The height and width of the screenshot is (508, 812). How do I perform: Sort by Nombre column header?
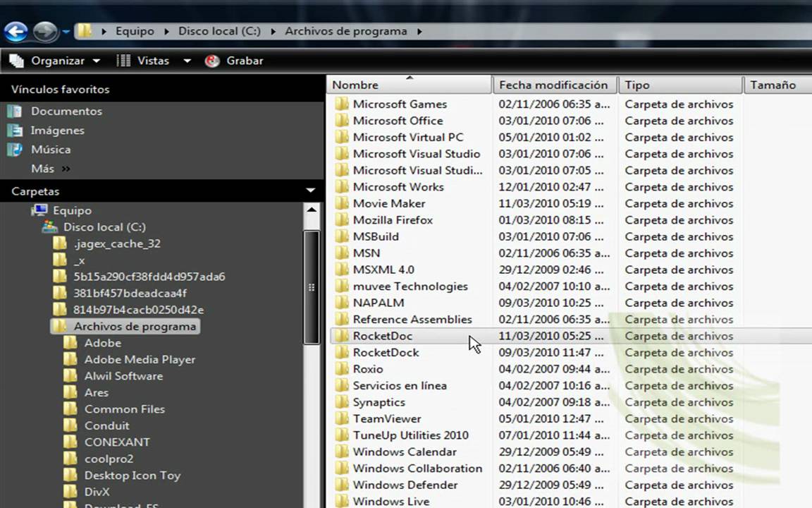[x=409, y=85]
